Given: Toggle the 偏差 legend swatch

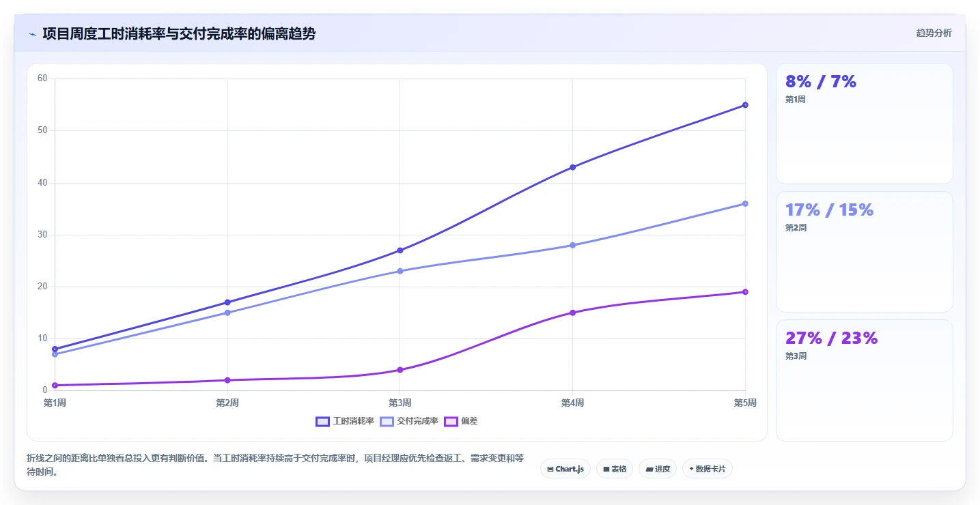Looking at the screenshot, I should 451,421.
